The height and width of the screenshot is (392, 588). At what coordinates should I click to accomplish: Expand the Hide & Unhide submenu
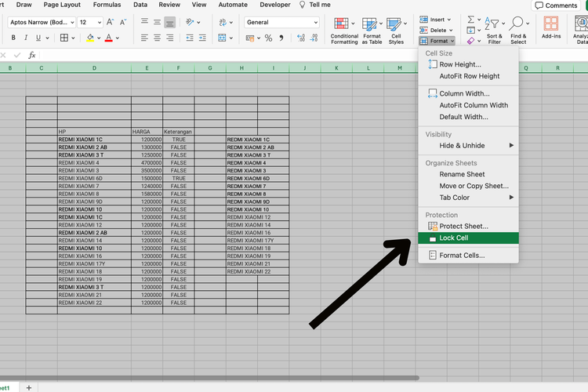coord(468,146)
